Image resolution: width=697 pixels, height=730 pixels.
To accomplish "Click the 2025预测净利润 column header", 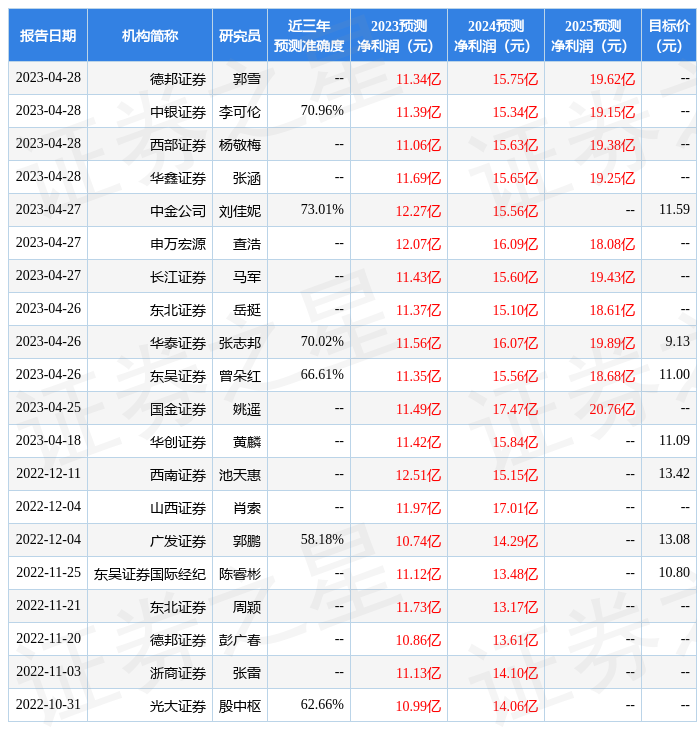I will (593, 35).
